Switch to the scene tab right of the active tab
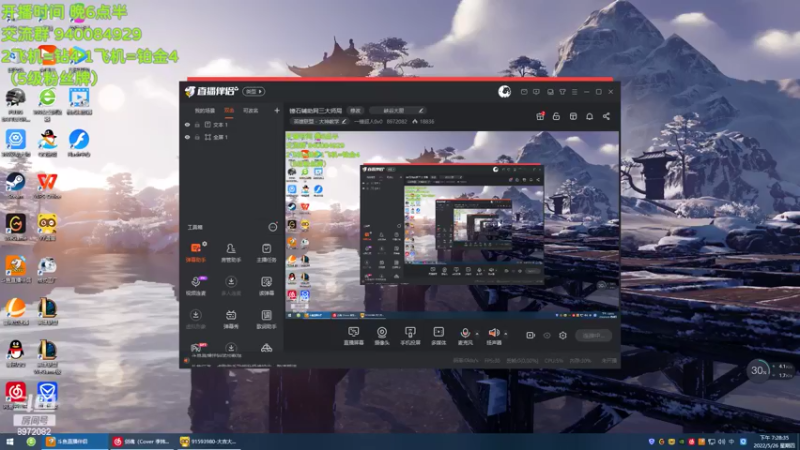 click(x=250, y=110)
